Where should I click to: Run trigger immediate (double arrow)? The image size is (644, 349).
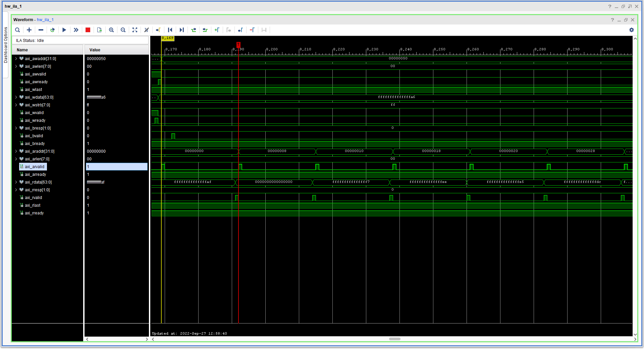pos(76,30)
